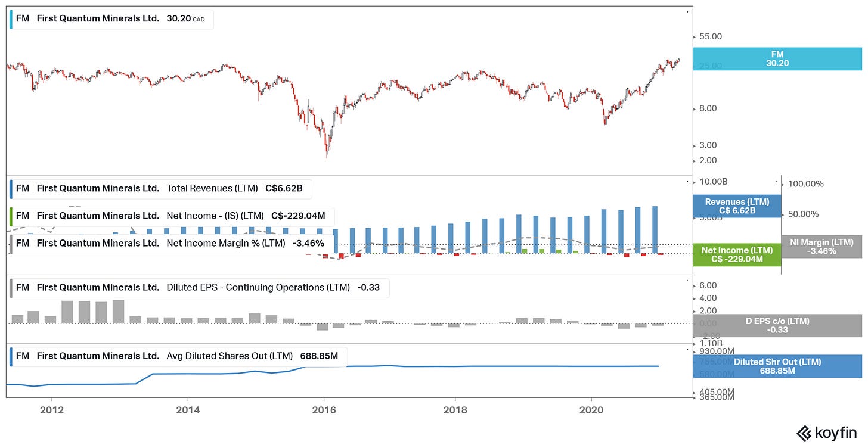Click the 688.85M value in shares legend
The width and height of the screenshot is (868, 448).
tap(319, 356)
